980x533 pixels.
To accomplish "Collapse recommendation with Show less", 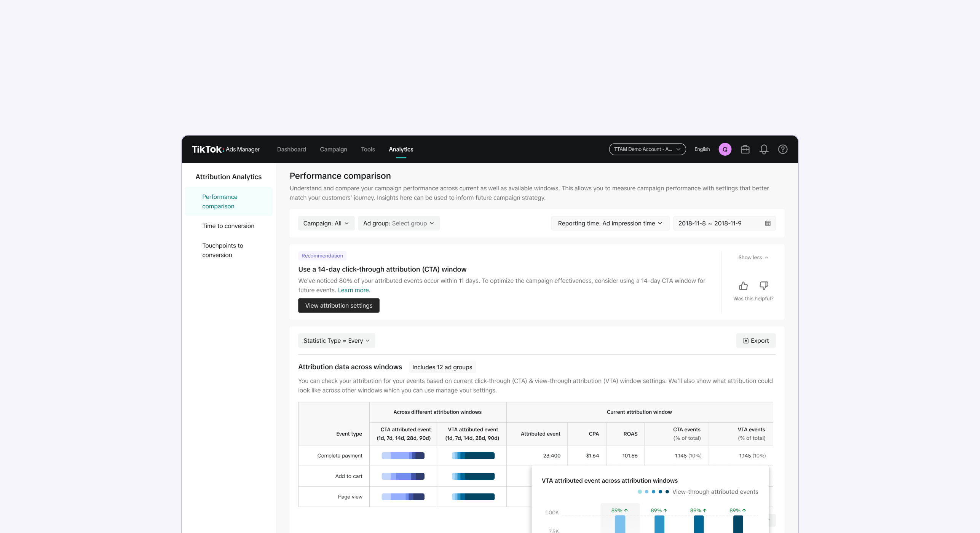I will [x=753, y=258].
